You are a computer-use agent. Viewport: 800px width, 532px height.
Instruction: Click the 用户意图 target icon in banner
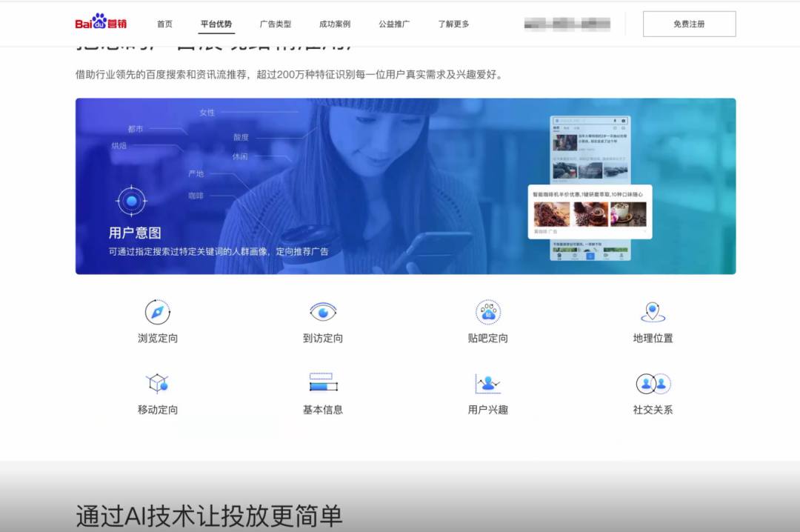(x=132, y=201)
